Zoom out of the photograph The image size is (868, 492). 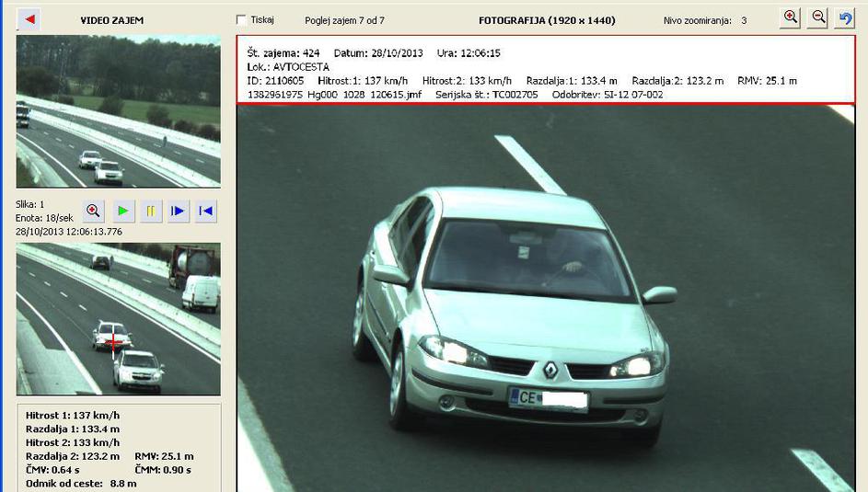[x=817, y=18]
